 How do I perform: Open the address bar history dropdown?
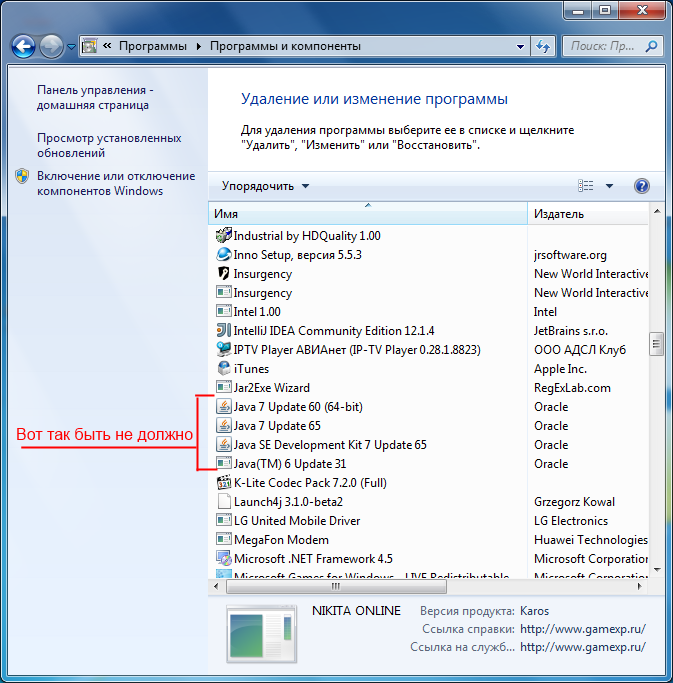[520, 47]
